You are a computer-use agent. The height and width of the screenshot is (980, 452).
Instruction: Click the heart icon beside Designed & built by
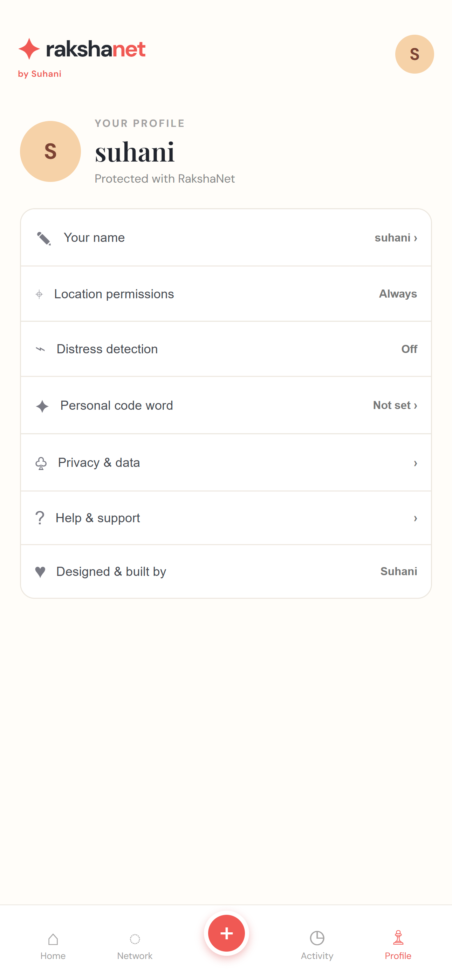pyautogui.click(x=40, y=572)
